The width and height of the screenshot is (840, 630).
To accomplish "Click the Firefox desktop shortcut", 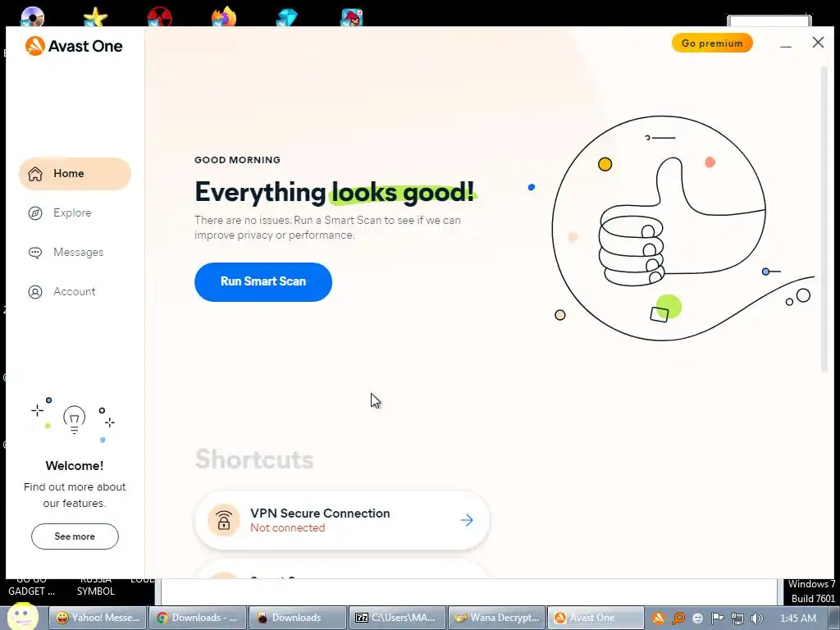I will pos(223,15).
